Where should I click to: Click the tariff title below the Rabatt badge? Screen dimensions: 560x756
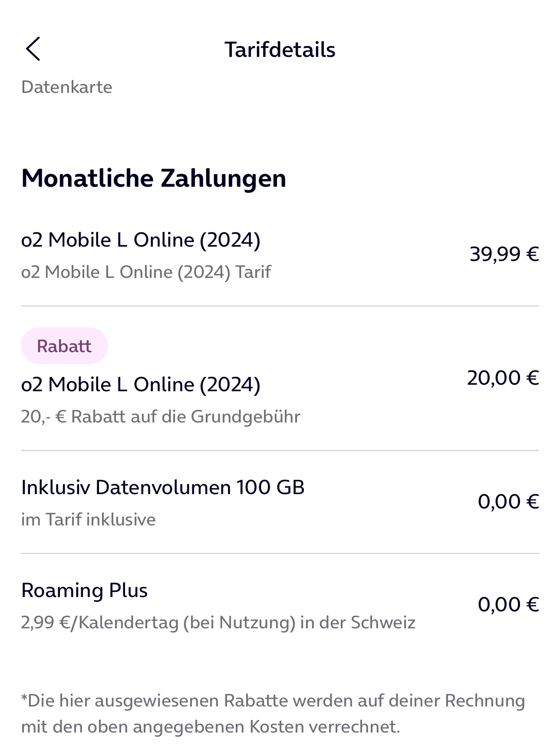coord(141,385)
